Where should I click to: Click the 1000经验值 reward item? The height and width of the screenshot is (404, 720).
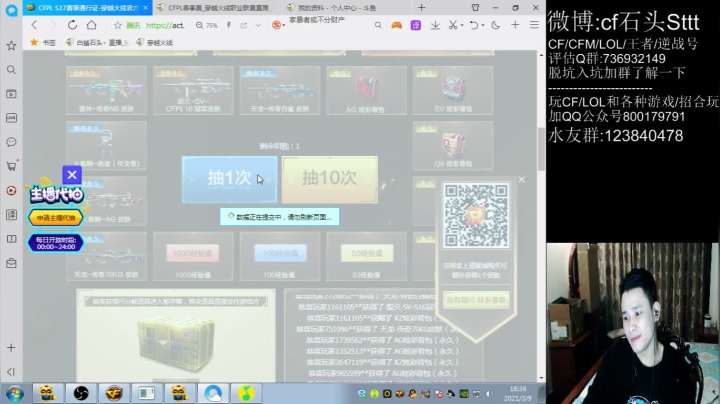pos(193,256)
